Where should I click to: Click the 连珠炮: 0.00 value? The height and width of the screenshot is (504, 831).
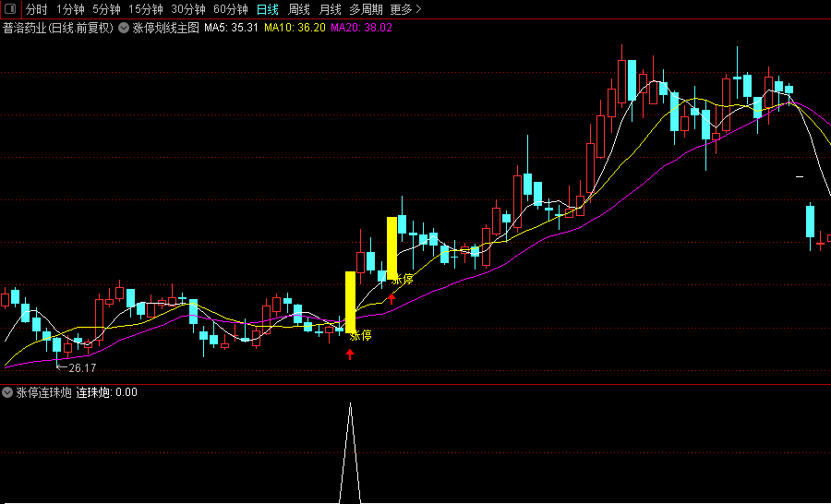click(x=107, y=392)
